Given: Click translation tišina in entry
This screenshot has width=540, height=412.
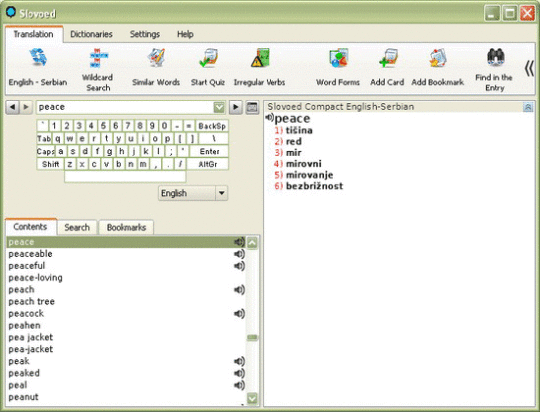Looking at the screenshot, I should pyautogui.click(x=299, y=130).
